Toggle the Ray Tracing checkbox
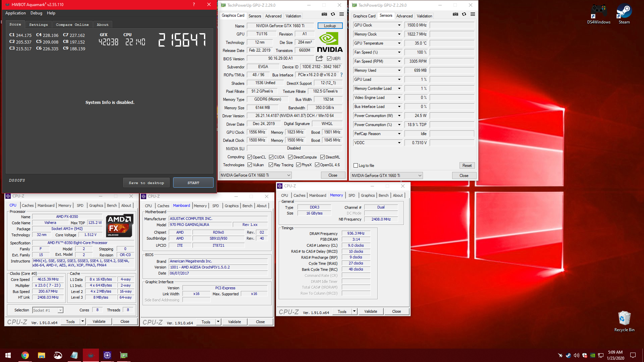The width and height of the screenshot is (644, 362). [271, 165]
